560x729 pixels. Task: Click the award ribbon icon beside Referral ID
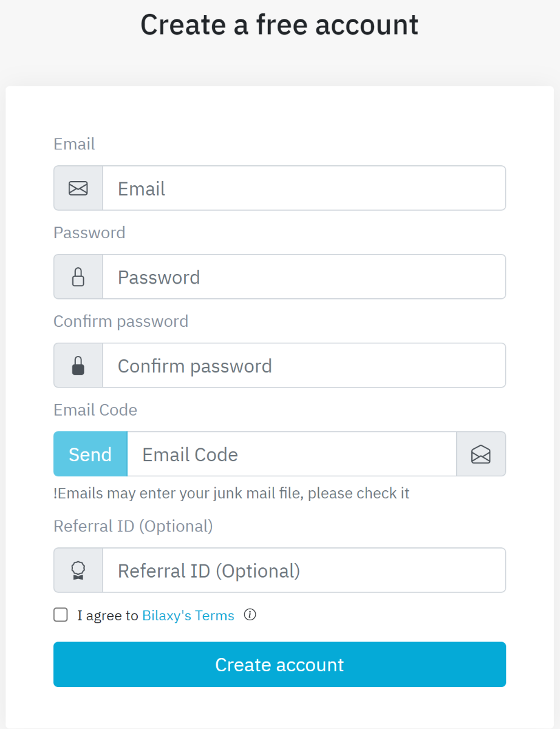point(78,570)
